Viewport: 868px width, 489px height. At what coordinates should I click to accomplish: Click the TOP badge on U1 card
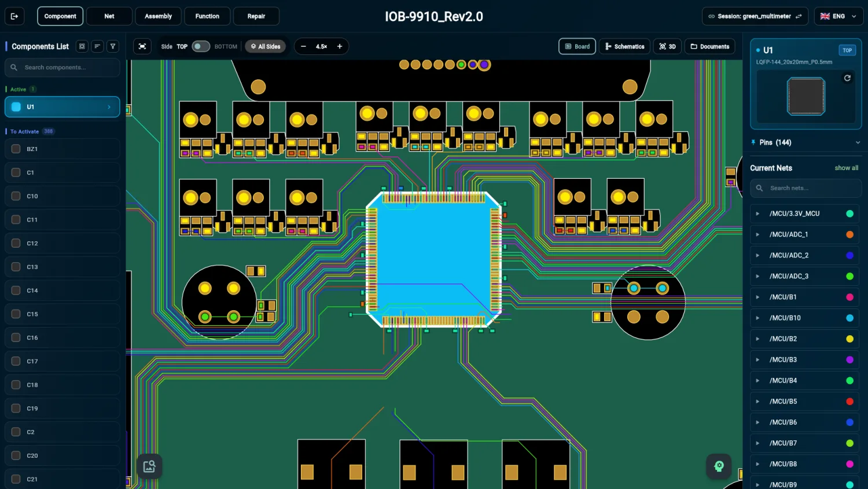pyautogui.click(x=847, y=50)
